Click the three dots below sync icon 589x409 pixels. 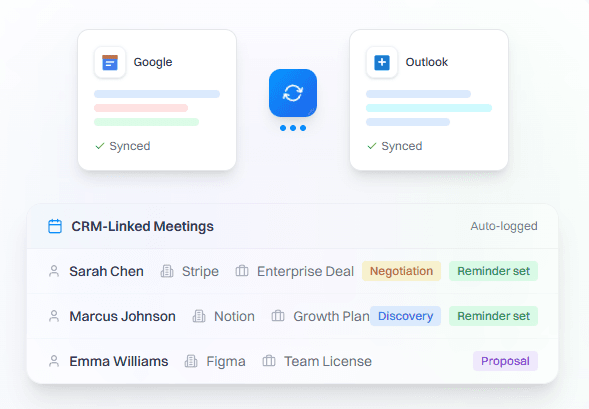coord(293,128)
